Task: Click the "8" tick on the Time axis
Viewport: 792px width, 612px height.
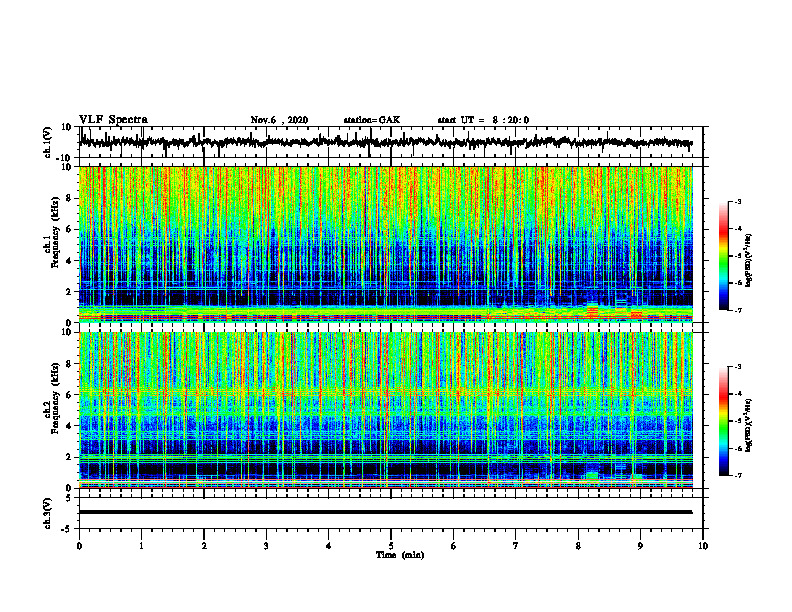Action: click(x=578, y=546)
